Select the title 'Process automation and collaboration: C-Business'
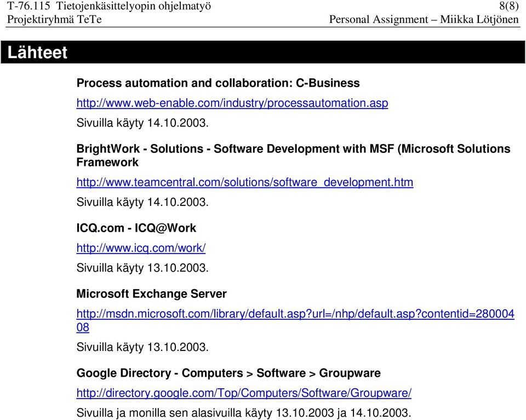526x420 pixels. click(x=218, y=83)
